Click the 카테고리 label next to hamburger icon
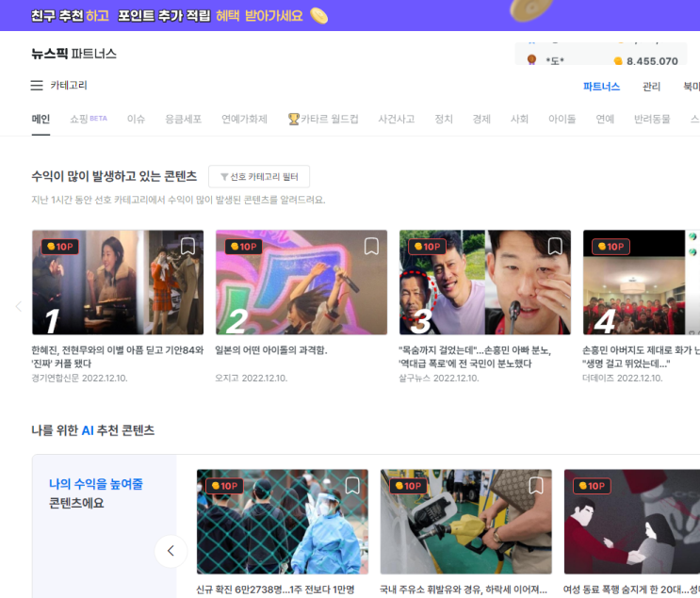Viewport: 700px width, 598px height. pyautogui.click(x=69, y=86)
